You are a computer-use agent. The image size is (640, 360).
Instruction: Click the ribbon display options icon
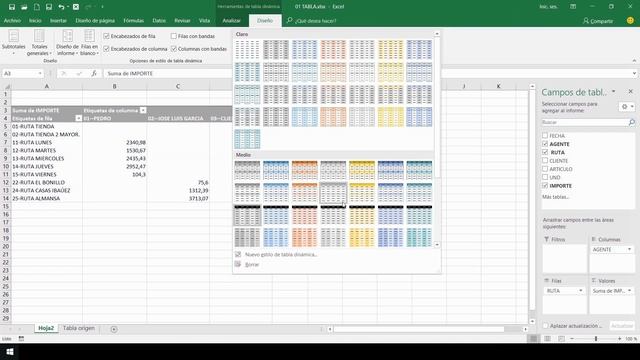(x=573, y=7)
